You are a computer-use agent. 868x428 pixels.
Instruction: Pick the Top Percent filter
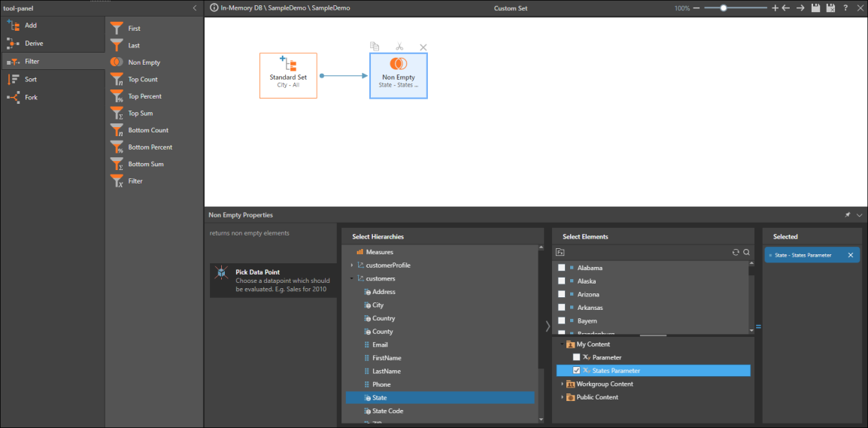135,96
